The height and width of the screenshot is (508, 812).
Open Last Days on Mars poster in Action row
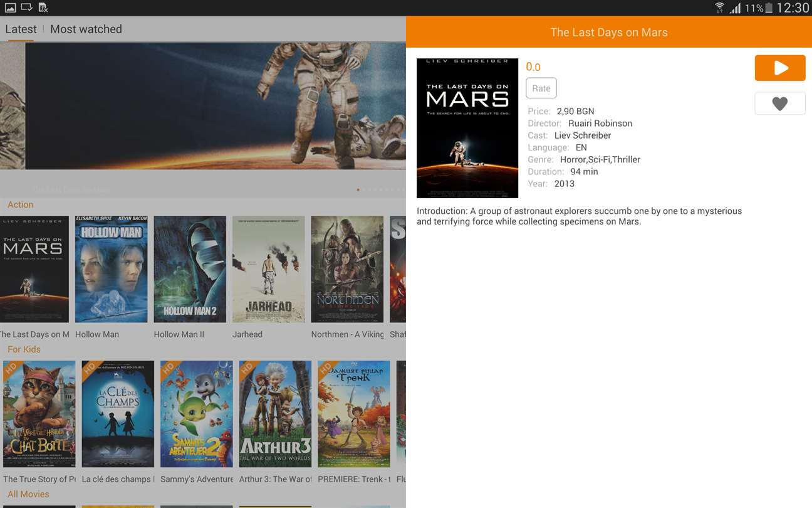point(34,269)
